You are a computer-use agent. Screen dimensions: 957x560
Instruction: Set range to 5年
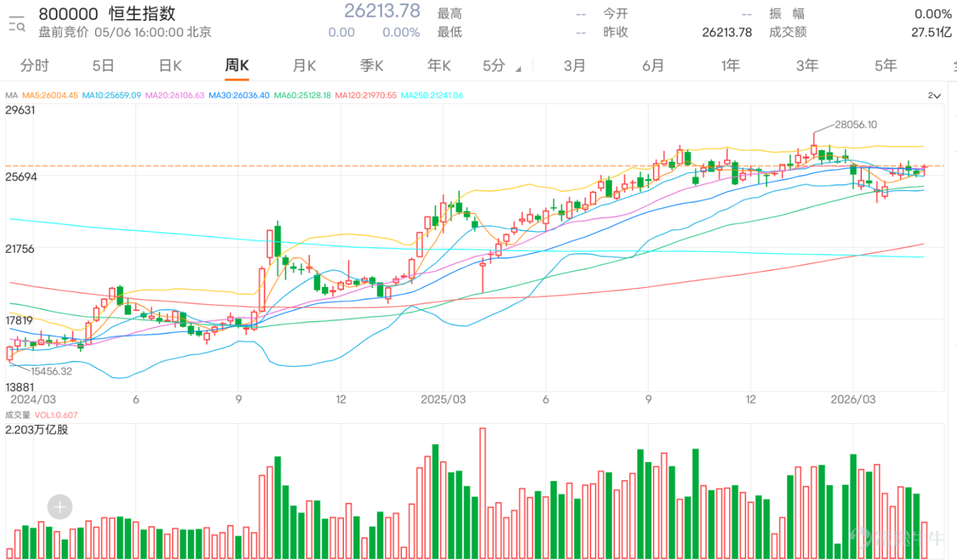tap(886, 66)
